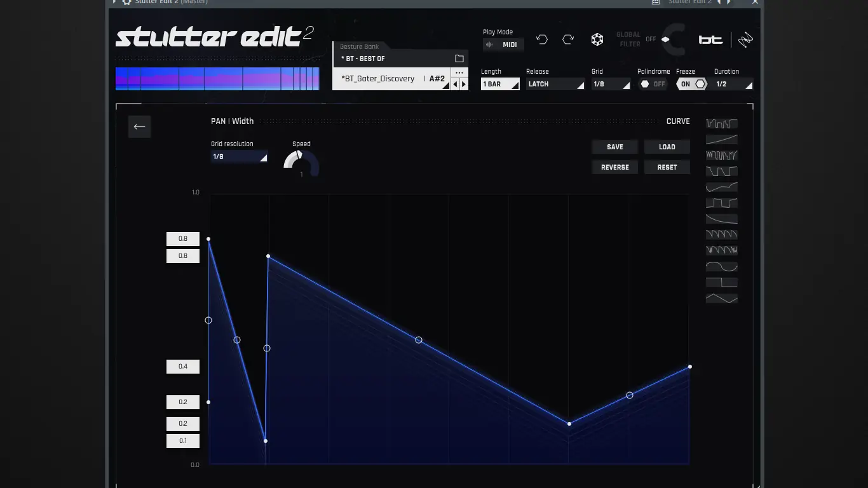868x488 pixels.
Task: Go to next gesture with right arrow
Action: [x=464, y=84]
